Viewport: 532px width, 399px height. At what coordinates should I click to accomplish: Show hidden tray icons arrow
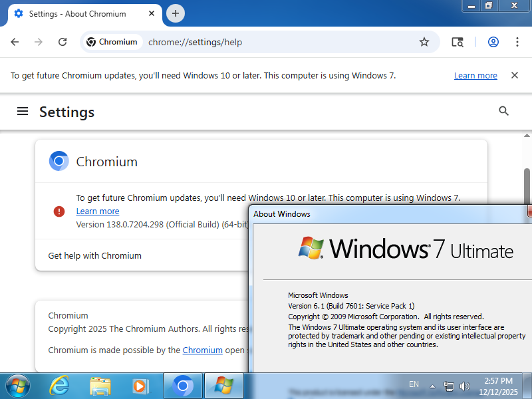click(x=433, y=386)
